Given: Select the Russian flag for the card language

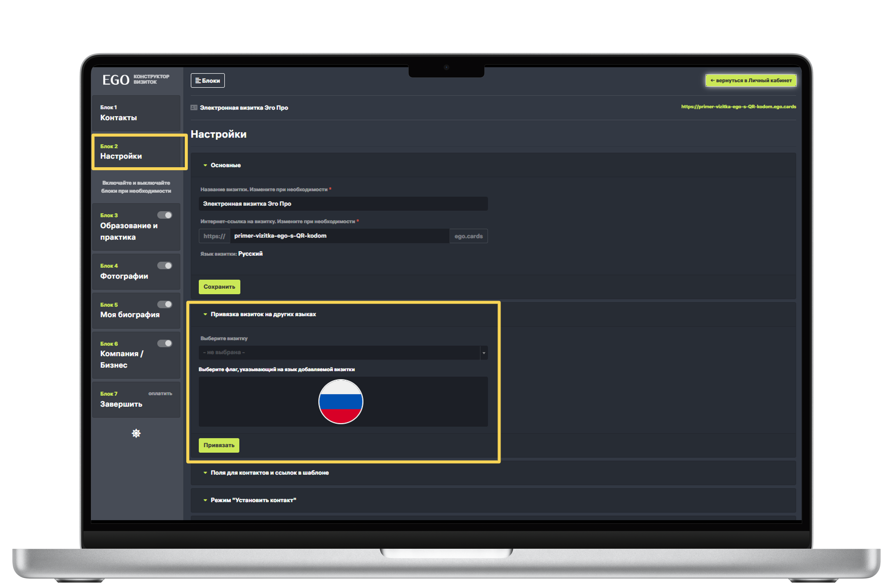Looking at the screenshot, I should pyautogui.click(x=341, y=402).
